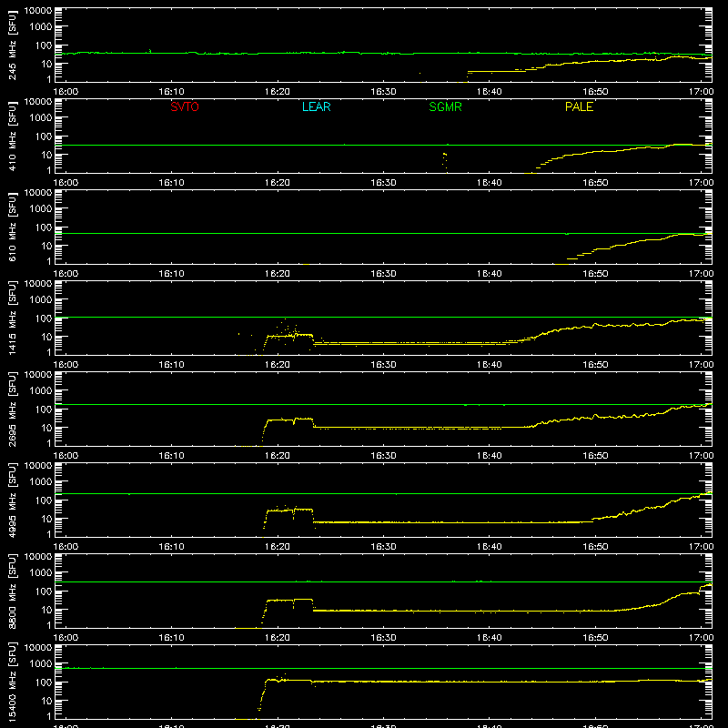Screen dimensions: 728x728
Task: Click 17:00 time label under 245 MHz panel
Action: (701, 92)
